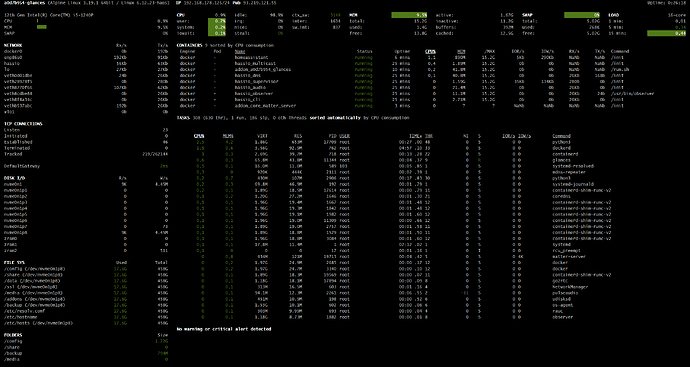Select the /etc/hostname file system row

86,317
